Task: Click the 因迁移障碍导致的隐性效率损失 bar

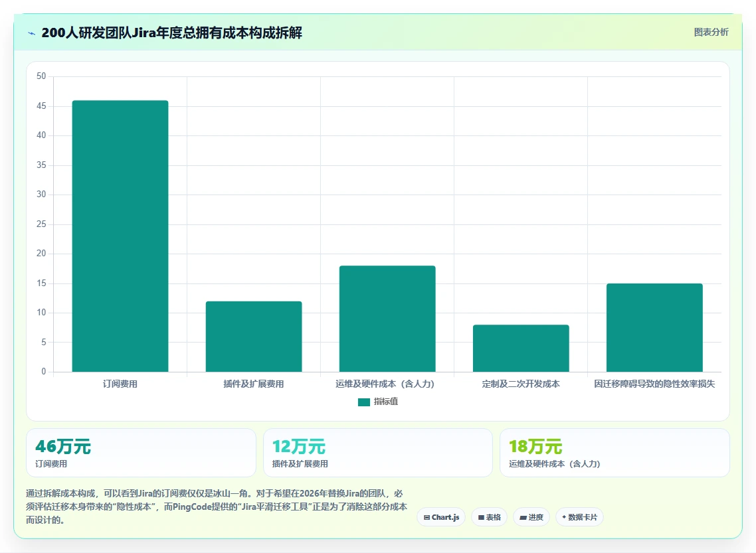Action: pyautogui.click(x=654, y=327)
